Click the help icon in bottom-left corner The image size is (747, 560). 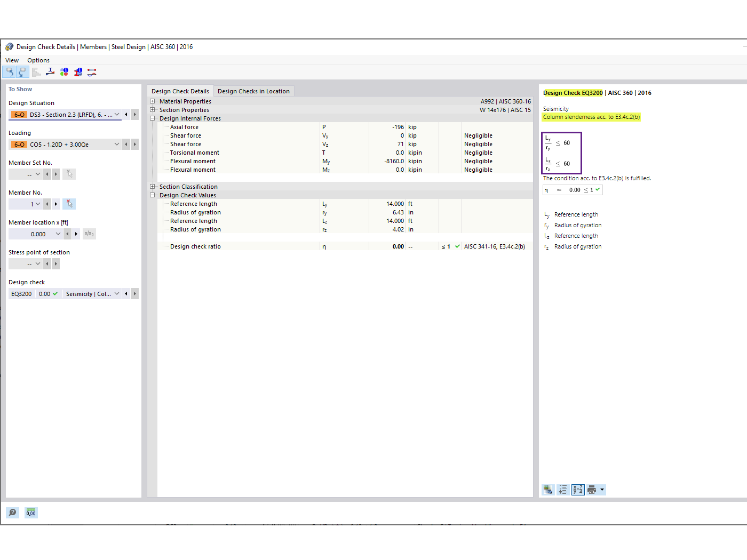pos(12,513)
